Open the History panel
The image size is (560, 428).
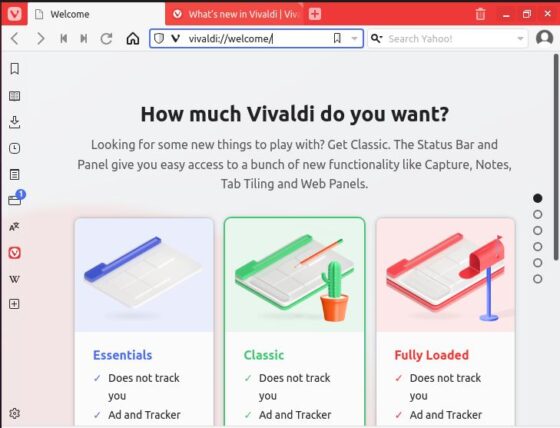(15, 148)
